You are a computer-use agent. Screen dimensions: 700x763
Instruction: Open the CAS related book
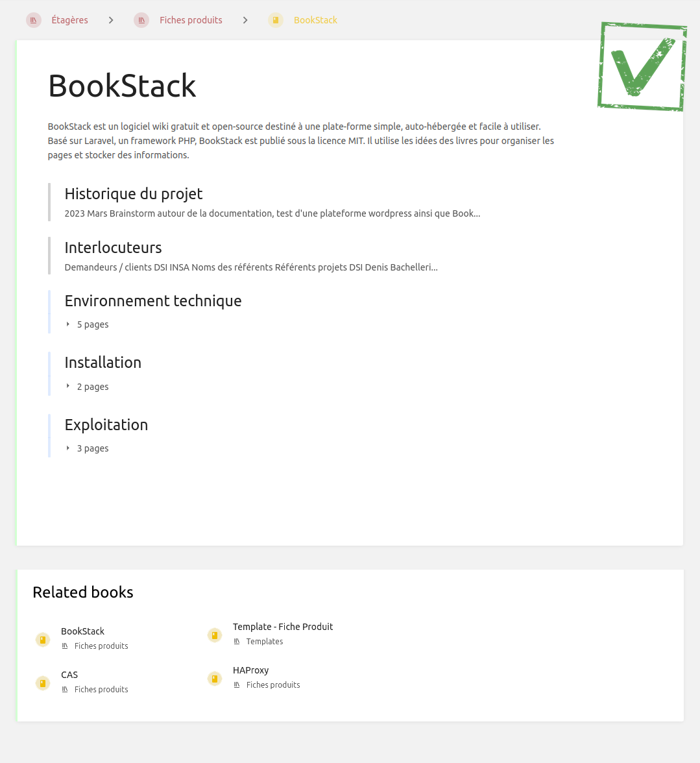(69, 675)
